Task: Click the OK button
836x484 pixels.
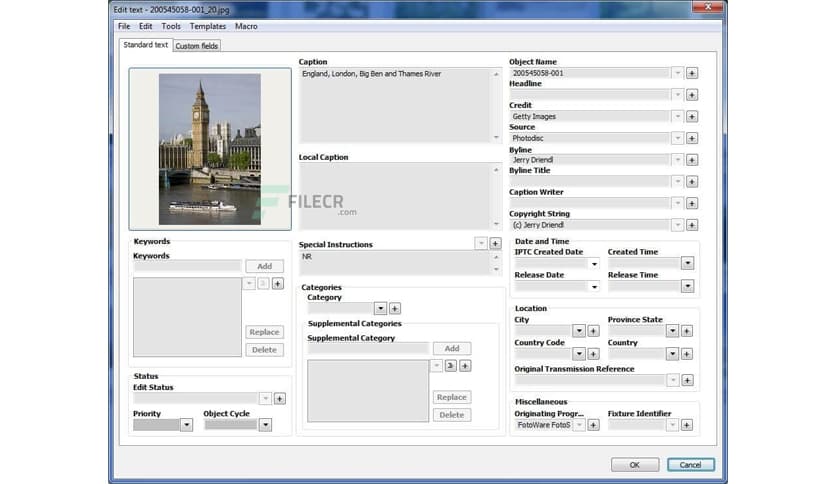Action: [x=634, y=465]
